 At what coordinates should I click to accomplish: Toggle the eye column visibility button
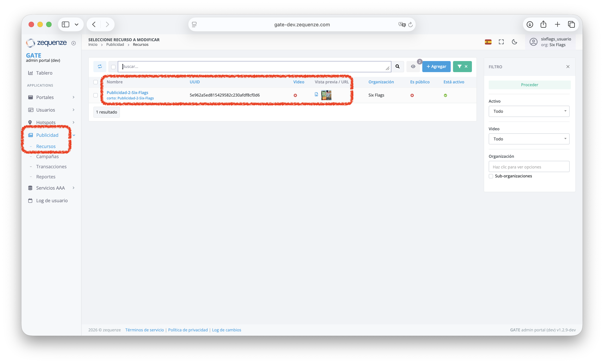point(413,66)
